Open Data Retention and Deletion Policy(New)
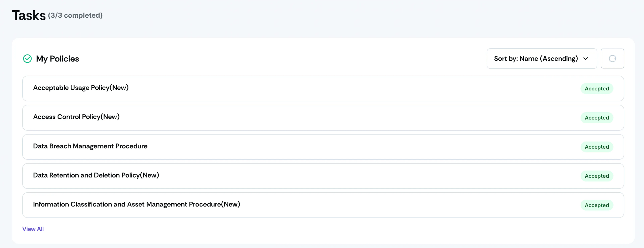This screenshot has height=248, width=644. pyautogui.click(x=323, y=176)
